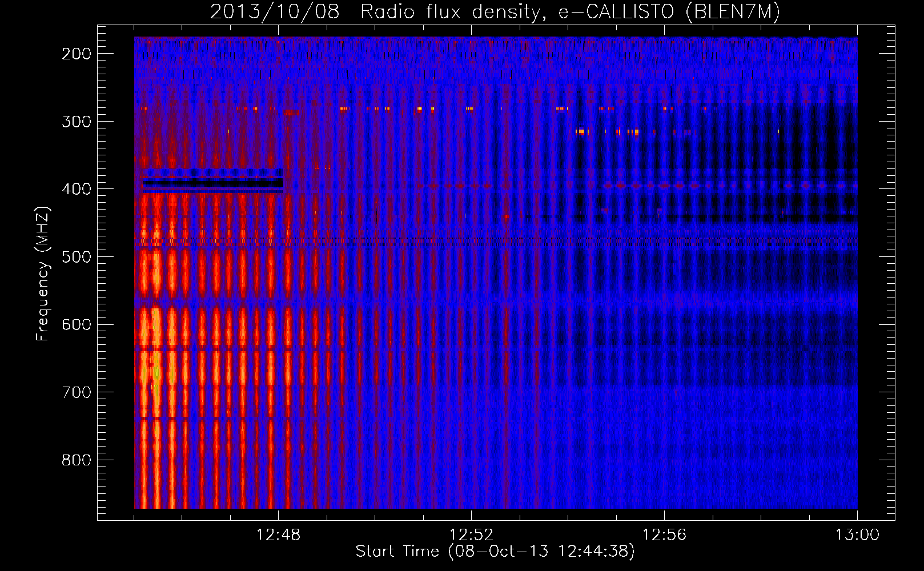The height and width of the screenshot is (571, 924).
Task: Click the 800 frequency tick label
Action: pos(77,460)
